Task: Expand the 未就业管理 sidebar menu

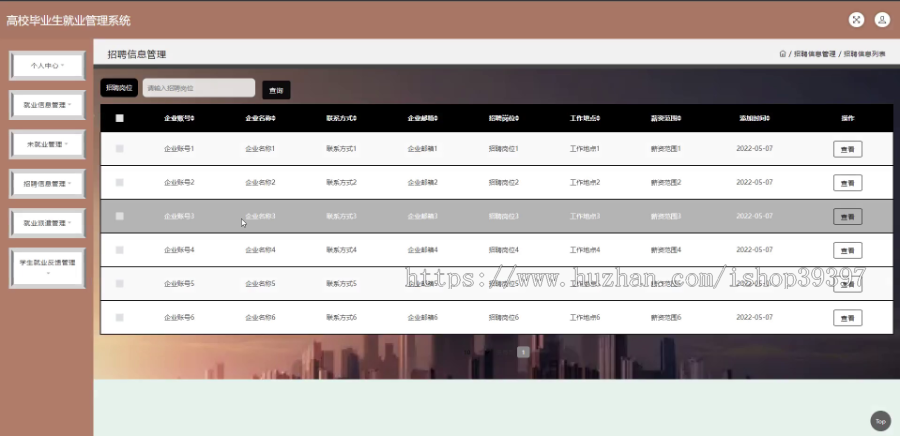Action: point(47,145)
